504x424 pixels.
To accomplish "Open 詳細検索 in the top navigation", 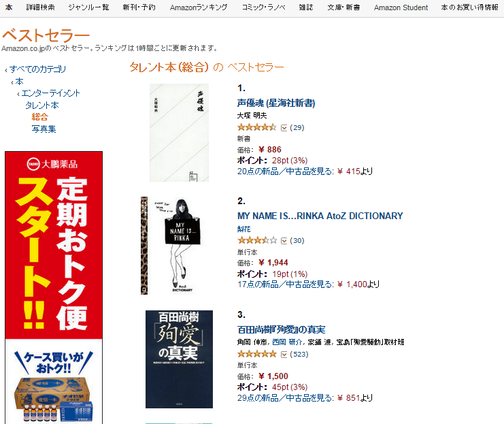I will pyautogui.click(x=41, y=7).
